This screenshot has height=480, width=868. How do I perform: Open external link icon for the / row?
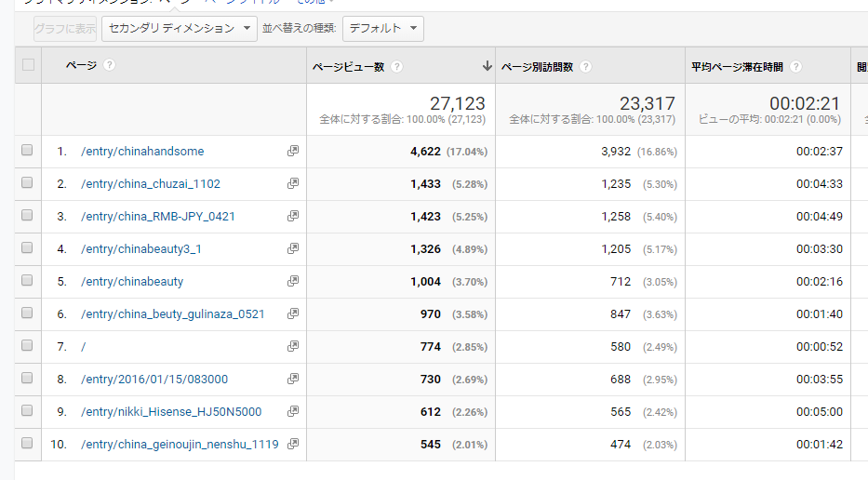point(293,346)
